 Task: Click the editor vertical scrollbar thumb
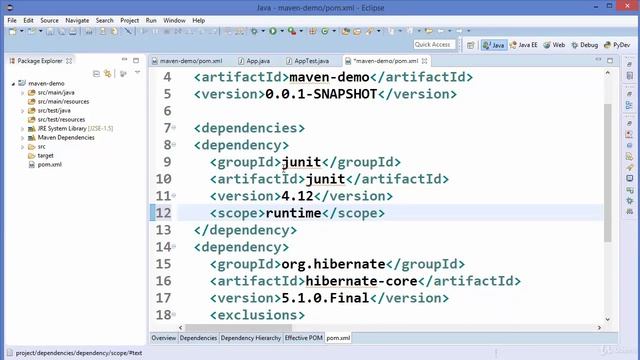click(607, 173)
